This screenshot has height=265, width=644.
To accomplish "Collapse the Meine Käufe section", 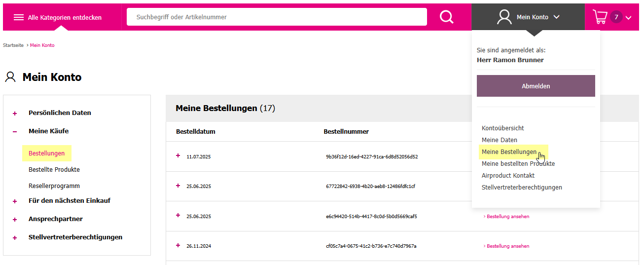I will point(15,132).
